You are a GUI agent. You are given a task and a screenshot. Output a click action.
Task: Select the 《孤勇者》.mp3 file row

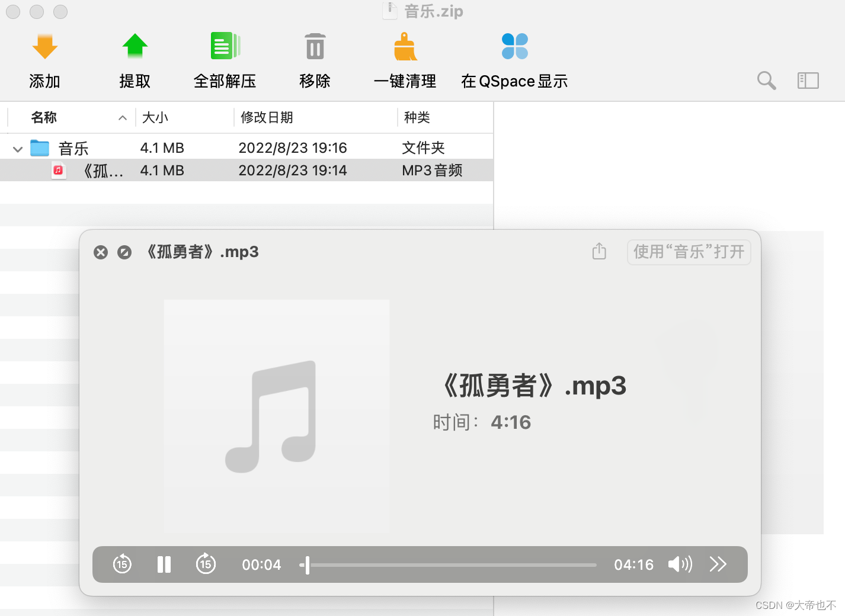click(x=178, y=170)
